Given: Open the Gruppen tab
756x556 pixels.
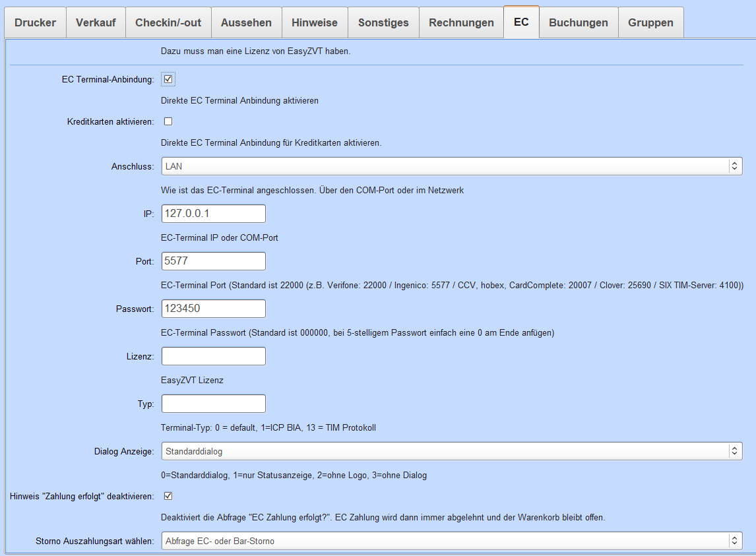Looking at the screenshot, I should 650,22.
